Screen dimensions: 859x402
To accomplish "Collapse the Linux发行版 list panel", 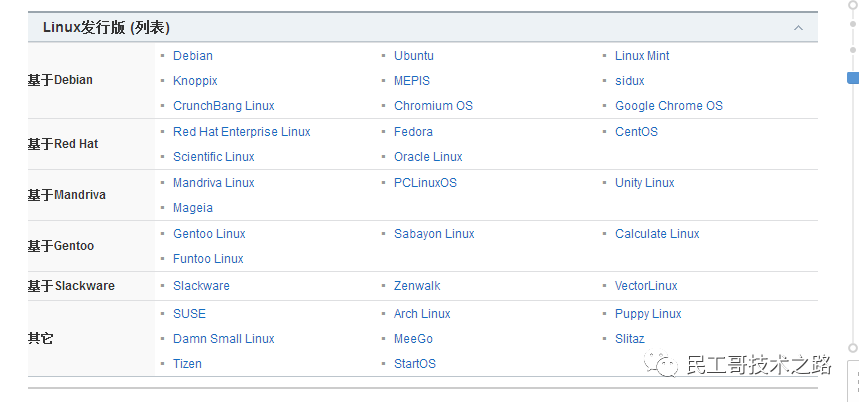I will [x=798, y=28].
